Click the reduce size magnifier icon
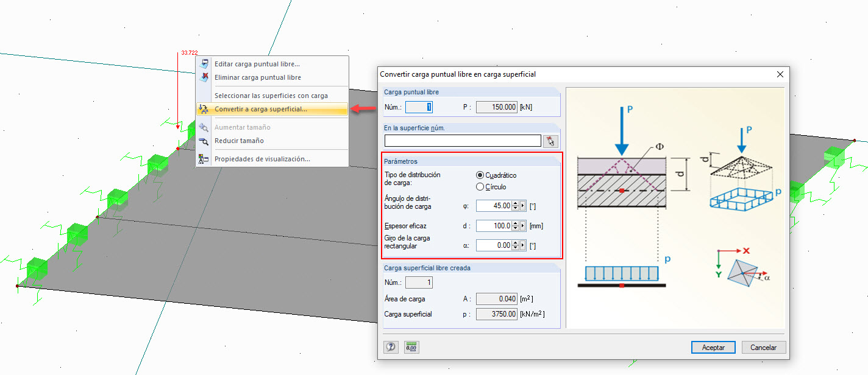The image size is (868, 375). coord(204,141)
